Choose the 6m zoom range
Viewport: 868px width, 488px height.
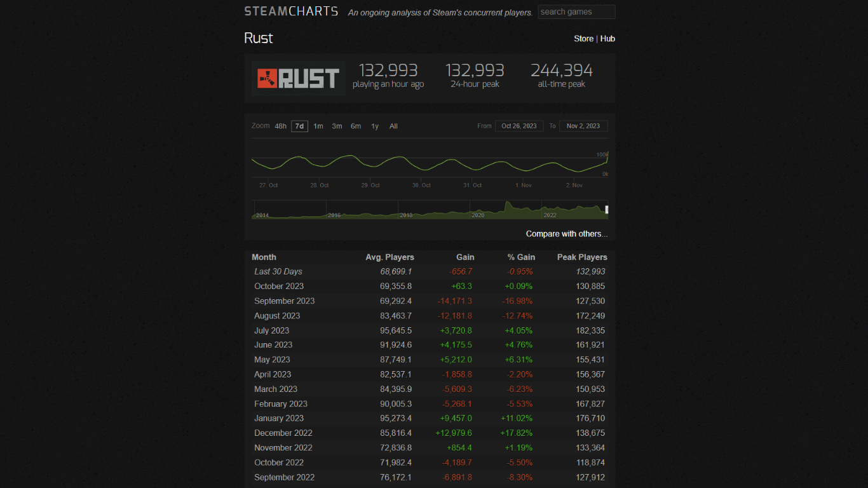click(356, 126)
